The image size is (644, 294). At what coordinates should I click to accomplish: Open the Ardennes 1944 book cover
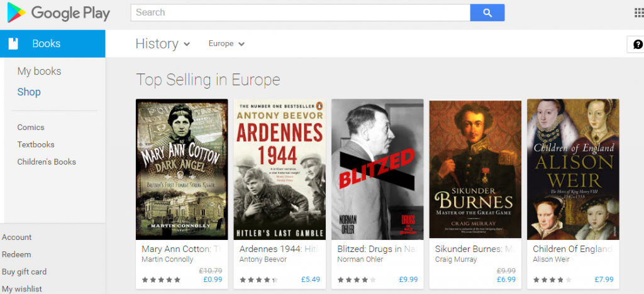(279, 170)
